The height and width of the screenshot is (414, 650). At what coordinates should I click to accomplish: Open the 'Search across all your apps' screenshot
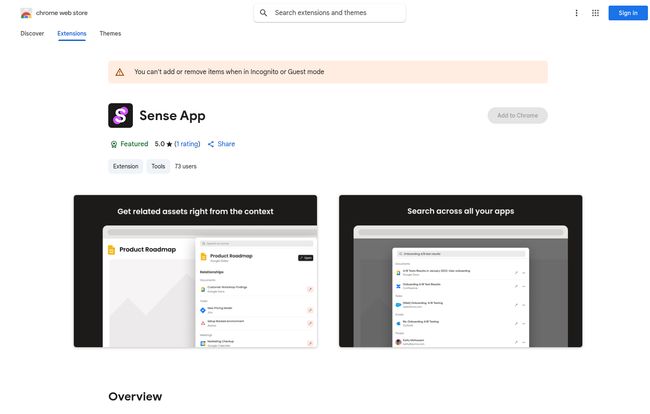point(461,271)
